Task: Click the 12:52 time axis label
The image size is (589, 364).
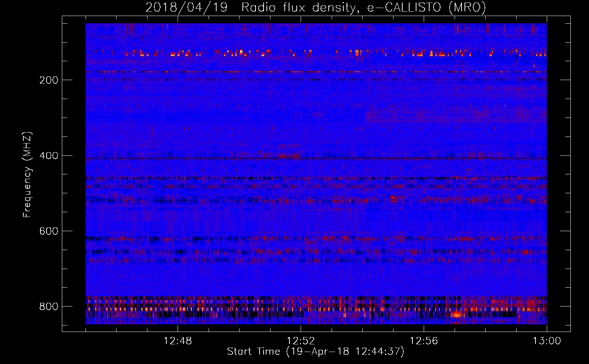Action: click(301, 341)
